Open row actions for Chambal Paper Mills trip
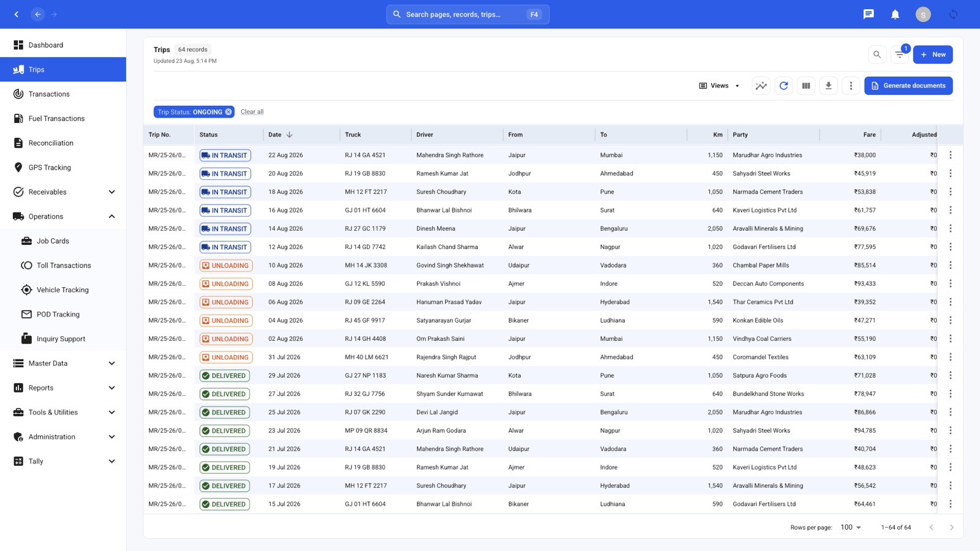Screen dimensions: 980x551 [x=950, y=265]
